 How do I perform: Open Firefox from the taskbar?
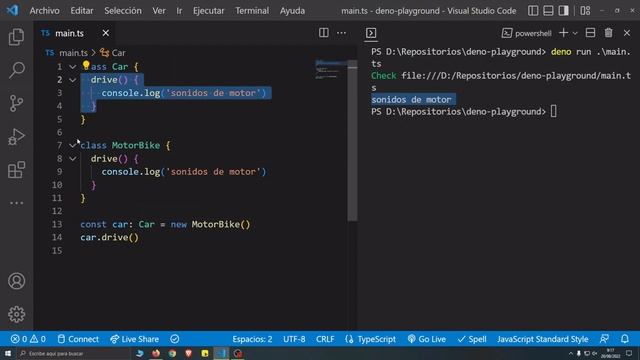pyautogui.click(x=156, y=353)
